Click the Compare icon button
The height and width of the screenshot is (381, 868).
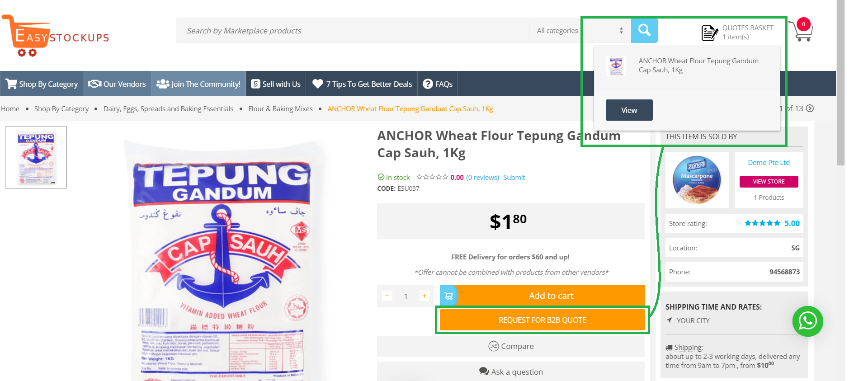[x=493, y=346]
